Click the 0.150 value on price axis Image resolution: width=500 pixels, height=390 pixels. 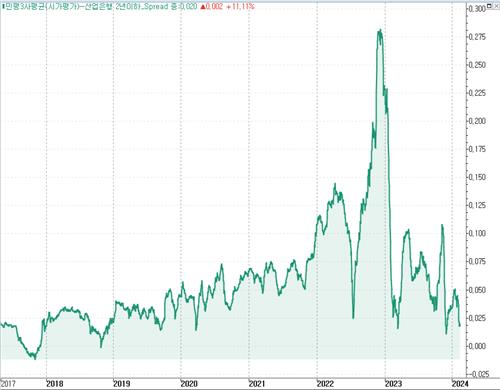point(477,177)
